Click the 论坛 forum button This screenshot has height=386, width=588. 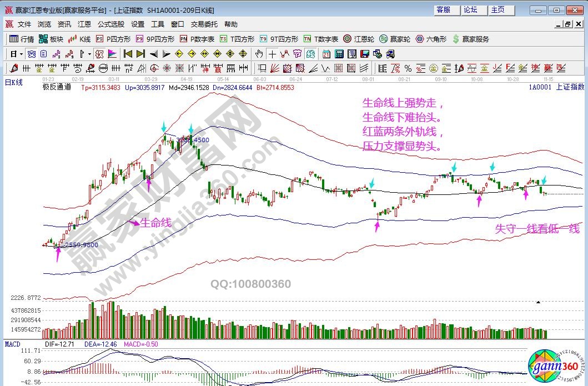[x=470, y=10]
